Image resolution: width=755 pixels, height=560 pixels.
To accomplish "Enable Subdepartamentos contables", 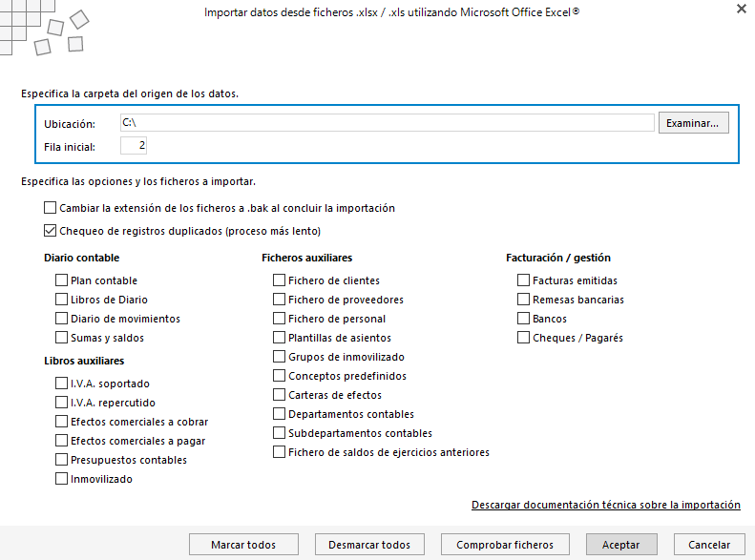I will [x=280, y=432].
